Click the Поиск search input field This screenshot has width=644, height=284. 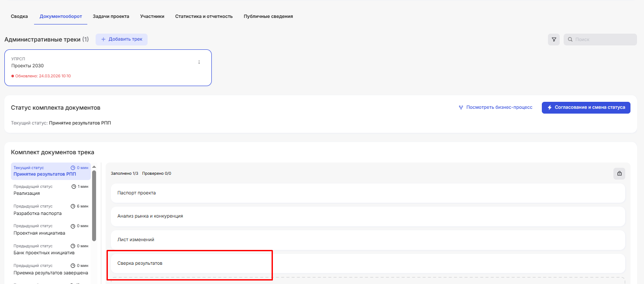point(604,39)
